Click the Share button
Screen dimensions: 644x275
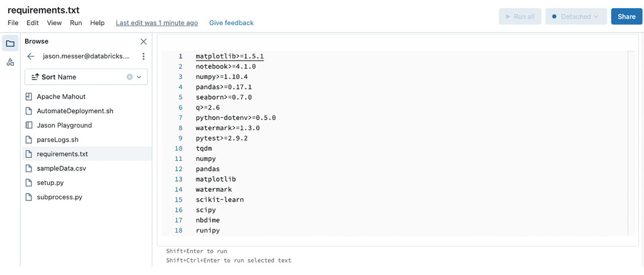coord(626,17)
